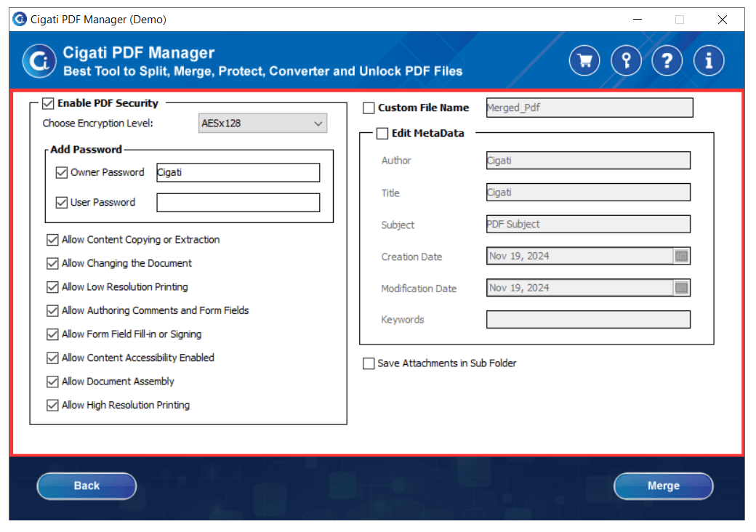Check Save Attachments in Sub Folder

369,363
